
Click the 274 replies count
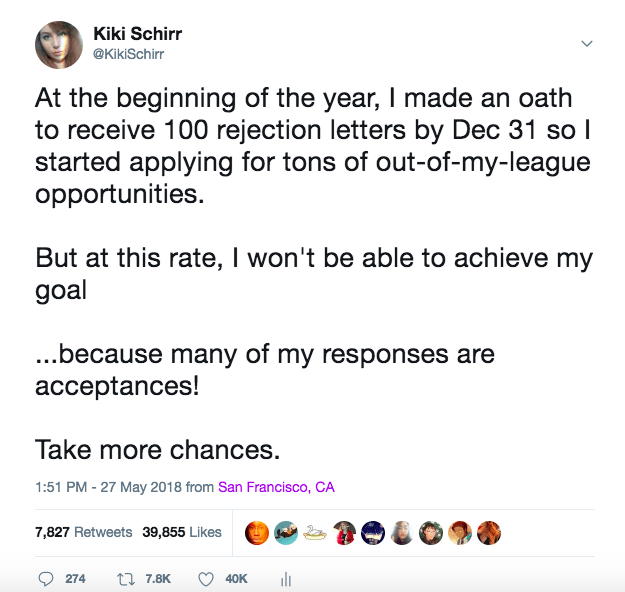74,578
